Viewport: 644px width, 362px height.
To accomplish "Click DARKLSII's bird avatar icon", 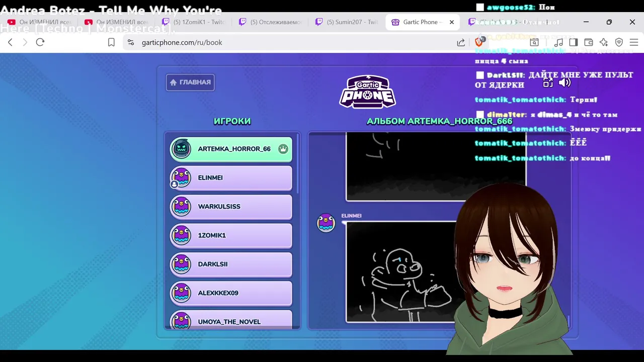I will click(x=181, y=264).
